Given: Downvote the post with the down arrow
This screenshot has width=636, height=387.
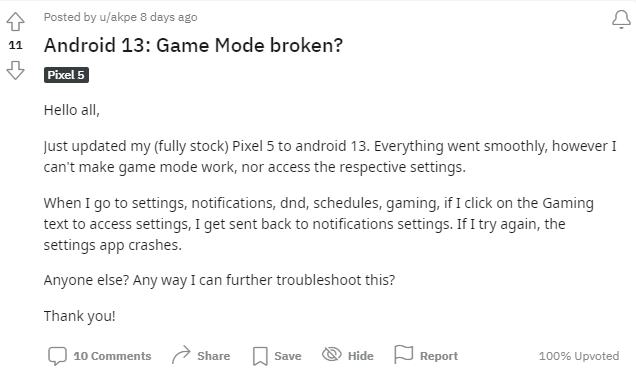Looking at the screenshot, I should tap(15, 70).
